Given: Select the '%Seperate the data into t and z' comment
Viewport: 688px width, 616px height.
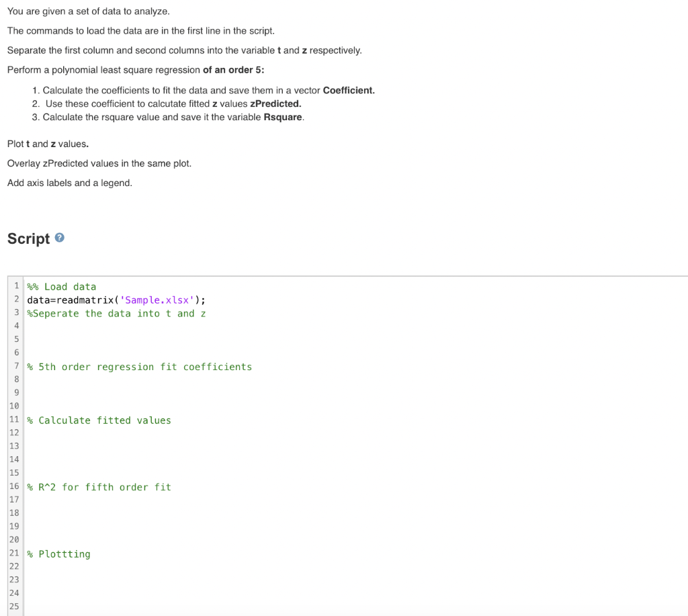Looking at the screenshot, I should 116,313.
